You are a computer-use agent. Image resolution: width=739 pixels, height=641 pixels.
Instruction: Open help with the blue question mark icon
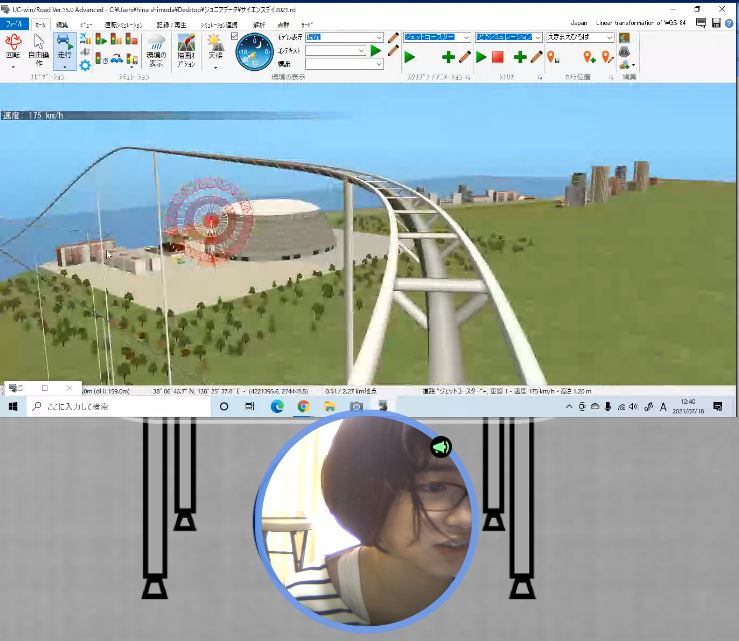pyautogui.click(x=729, y=23)
